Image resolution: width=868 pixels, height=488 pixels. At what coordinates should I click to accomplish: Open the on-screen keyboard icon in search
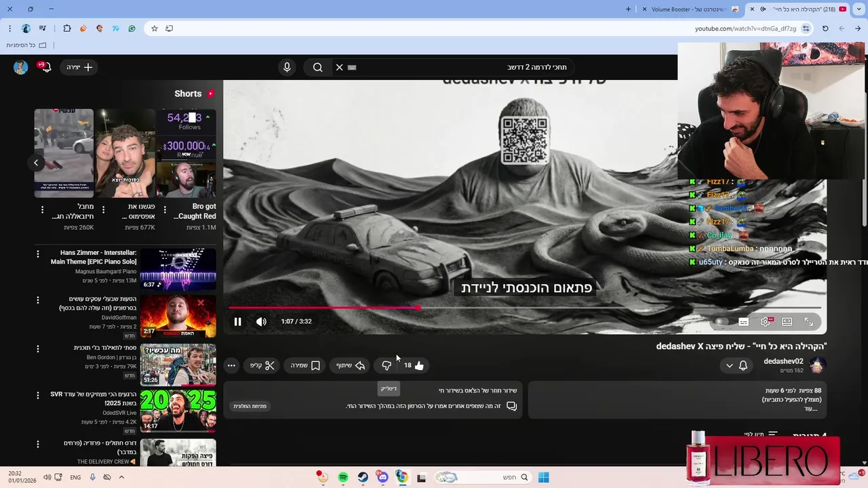point(352,67)
